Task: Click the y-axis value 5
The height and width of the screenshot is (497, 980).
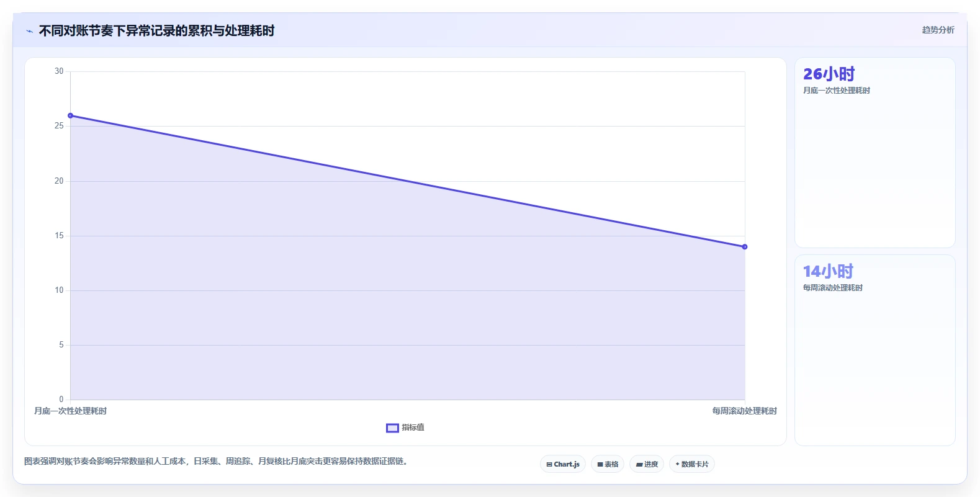Action: tap(61, 345)
